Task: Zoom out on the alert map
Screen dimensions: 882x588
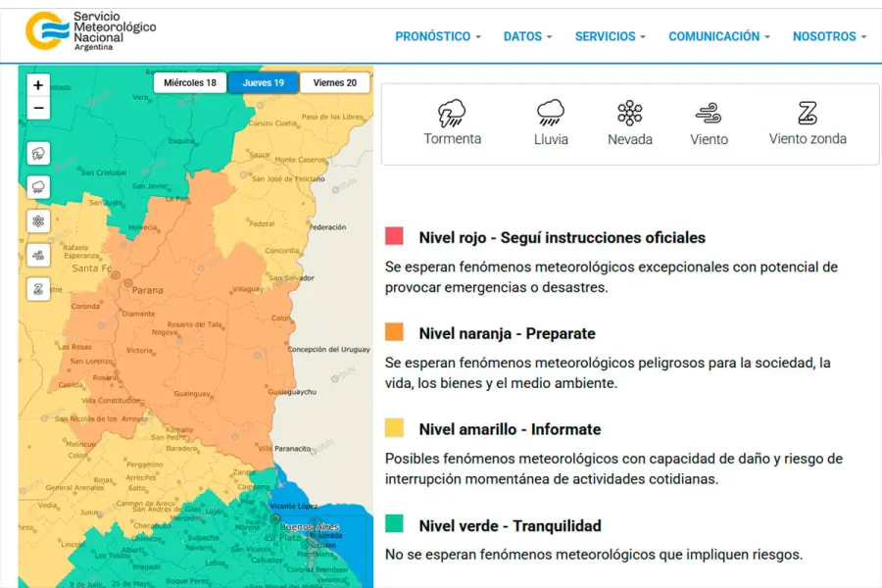Action: (x=38, y=109)
